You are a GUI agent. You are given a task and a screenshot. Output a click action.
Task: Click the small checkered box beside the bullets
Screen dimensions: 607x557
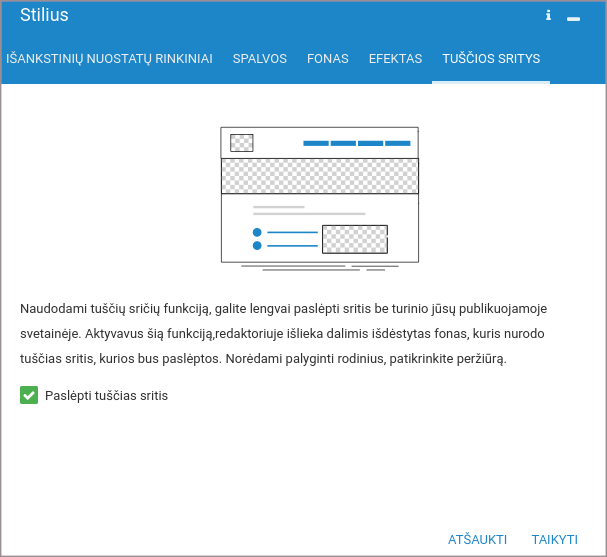354,239
